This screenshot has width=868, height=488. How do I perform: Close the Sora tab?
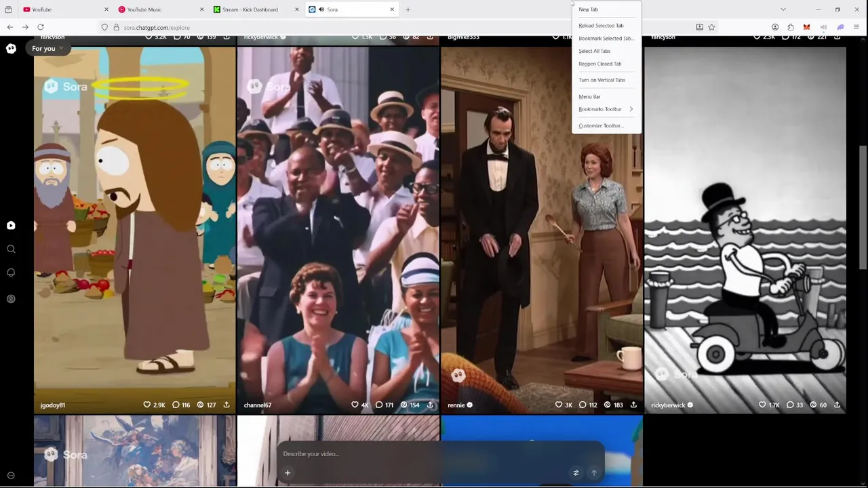[392, 9]
